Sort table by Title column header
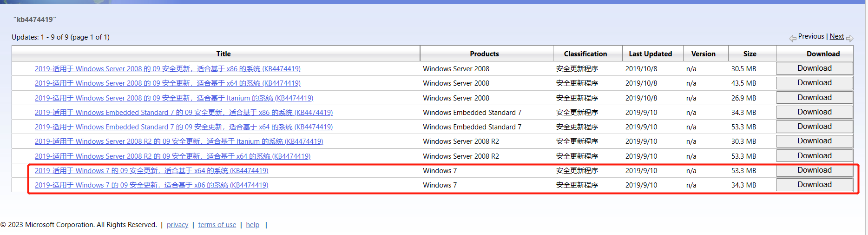Image resolution: width=868 pixels, height=235 pixels. (x=224, y=54)
